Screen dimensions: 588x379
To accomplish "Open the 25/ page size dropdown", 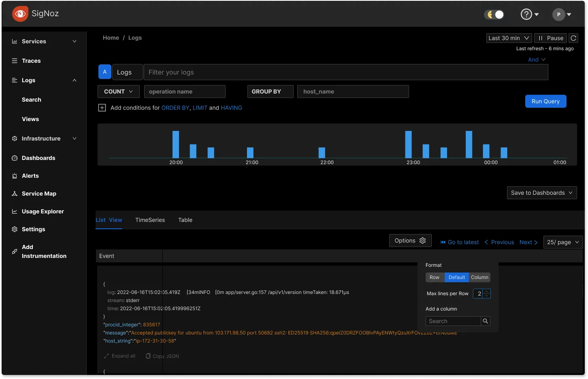I will tap(562, 242).
